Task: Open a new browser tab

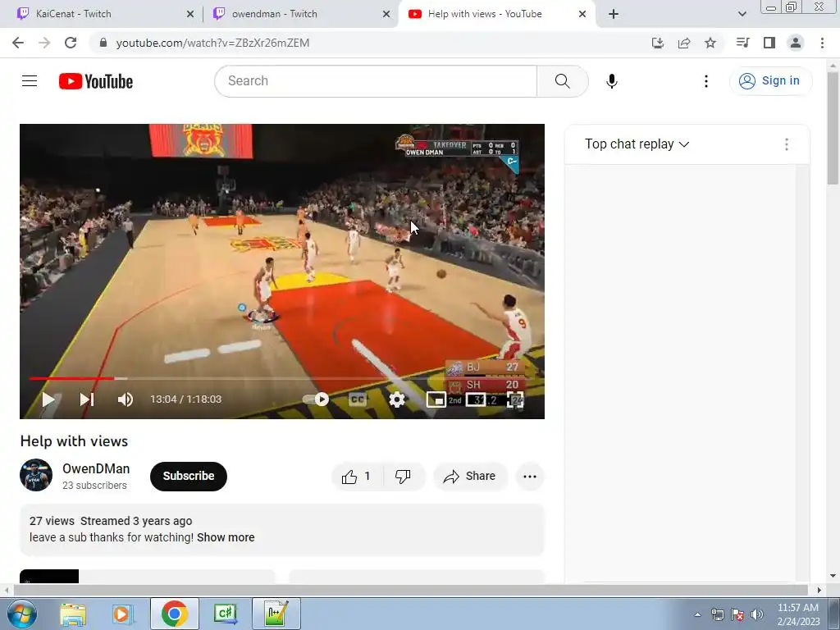Action: click(x=614, y=15)
